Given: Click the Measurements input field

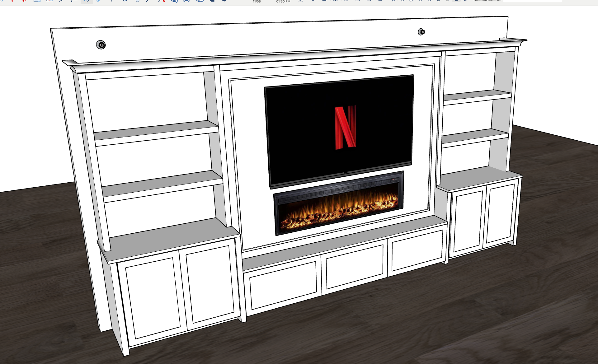Looking at the screenshot, I should pyautogui.click(x=532, y=1).
